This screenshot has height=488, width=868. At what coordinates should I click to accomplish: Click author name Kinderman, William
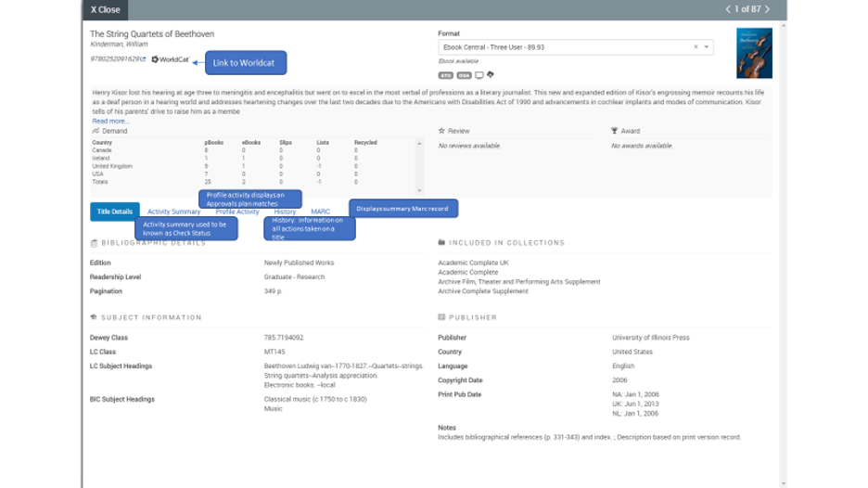click(119, 44)
